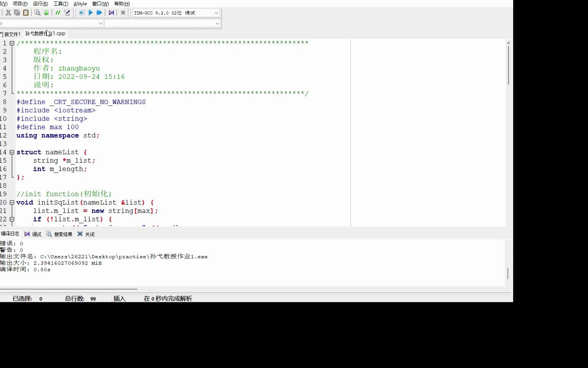
Task: Collapse the header comment fold at line 1
Action: coord(12,43)
